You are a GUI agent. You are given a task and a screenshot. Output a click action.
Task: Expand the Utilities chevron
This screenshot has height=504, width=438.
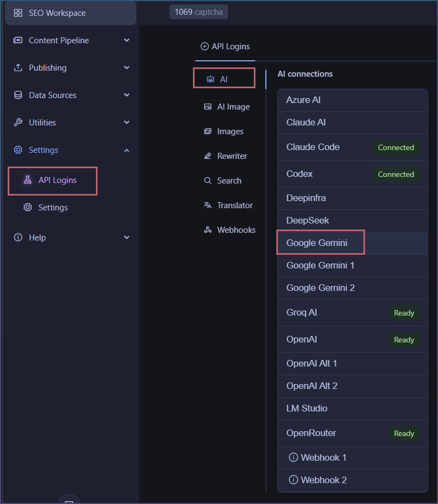click(127, 122)
